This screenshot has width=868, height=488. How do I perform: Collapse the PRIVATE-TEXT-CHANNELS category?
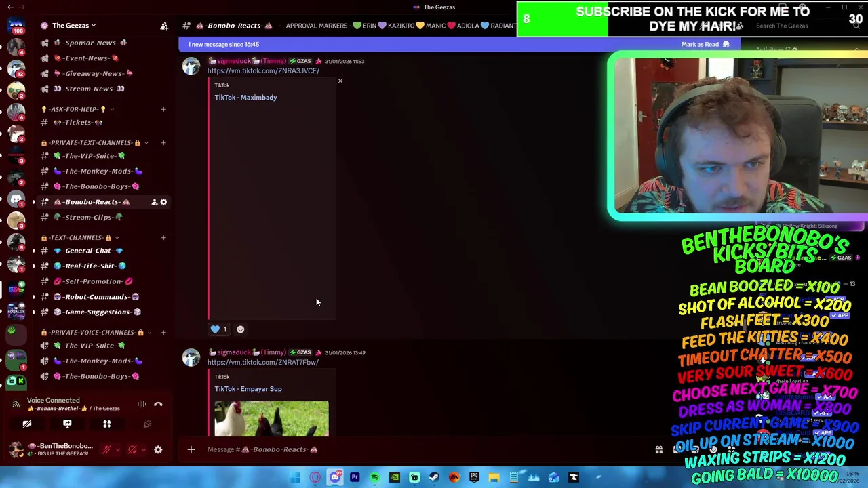click(94, 143)
